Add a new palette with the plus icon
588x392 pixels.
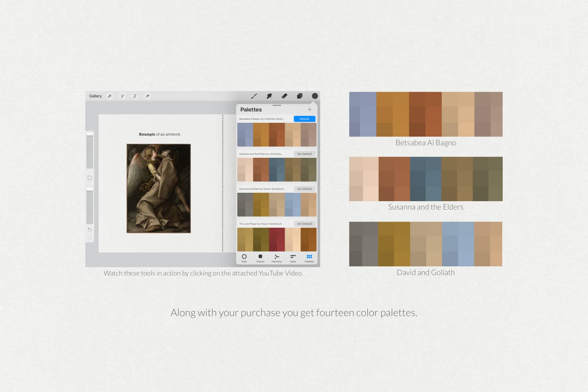click(x=309, y=109)
